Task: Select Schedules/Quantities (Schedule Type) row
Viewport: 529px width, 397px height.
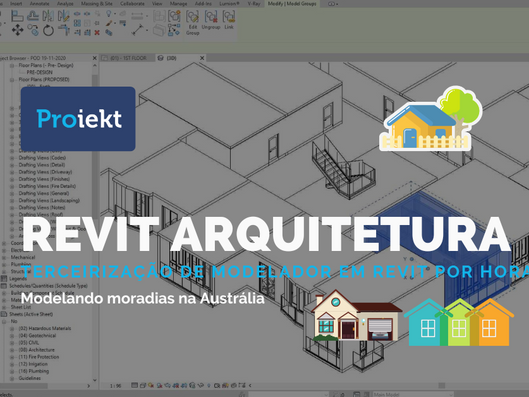Action: coord(48,286)
